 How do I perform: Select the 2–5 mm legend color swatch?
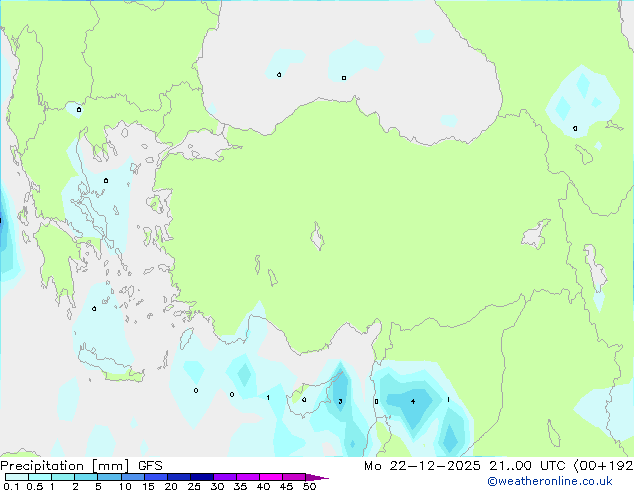coord(86,477)
